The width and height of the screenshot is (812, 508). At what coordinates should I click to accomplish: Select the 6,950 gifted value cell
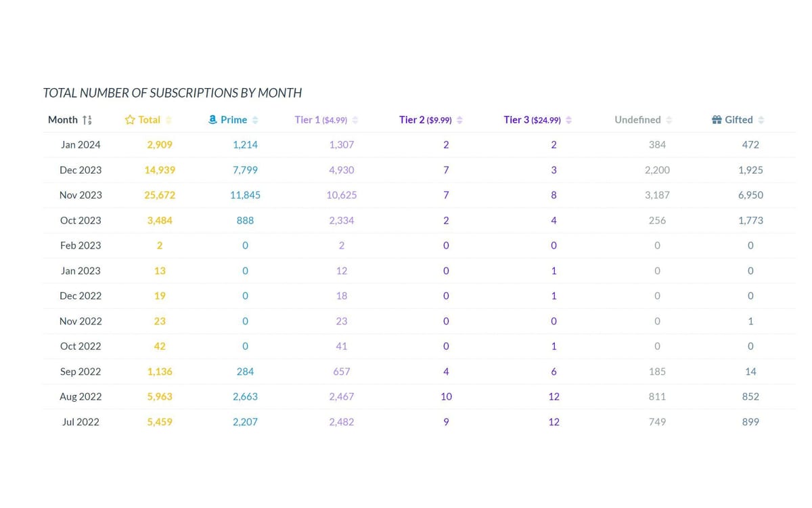tap(750, 195)
